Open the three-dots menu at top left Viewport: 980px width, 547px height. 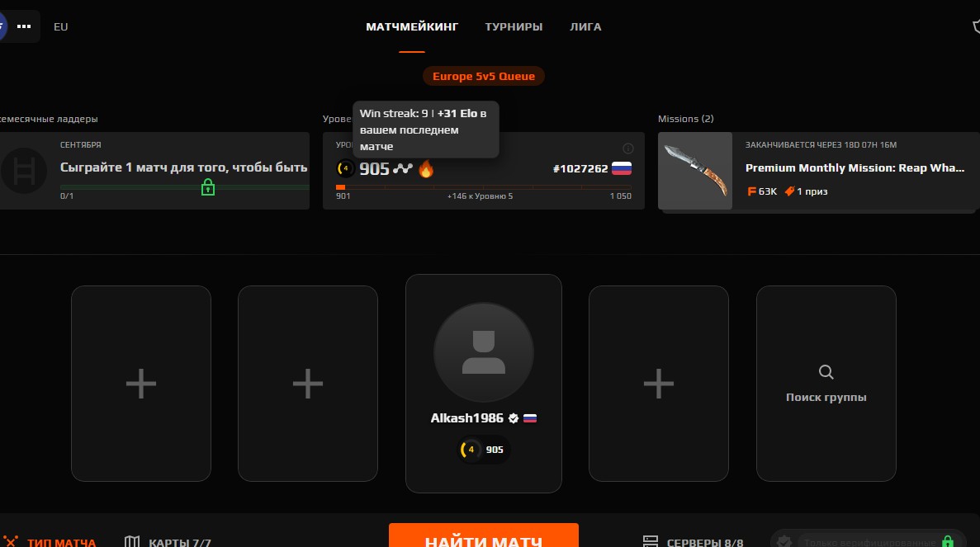click(x=24, y=26)
